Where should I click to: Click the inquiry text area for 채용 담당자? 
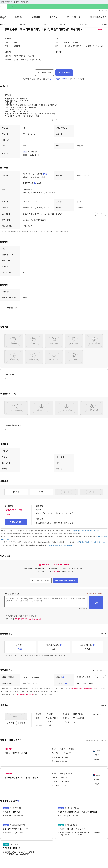click(x=46, y=601)
